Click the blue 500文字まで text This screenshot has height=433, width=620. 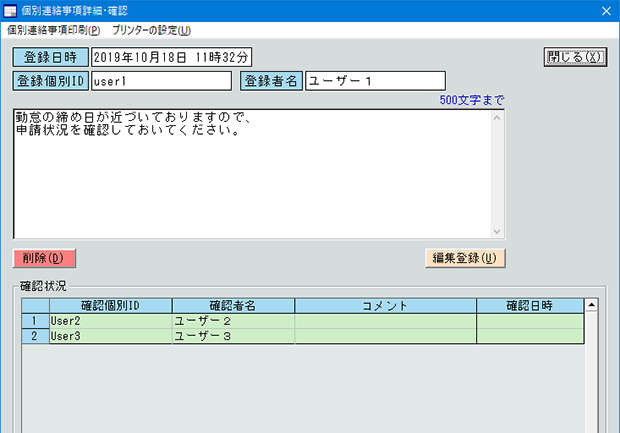(472, 100)
